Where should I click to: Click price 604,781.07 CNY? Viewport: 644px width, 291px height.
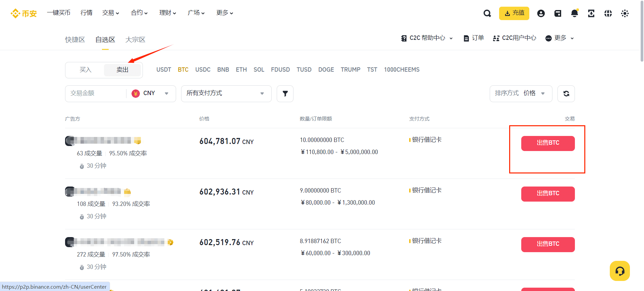(x=226, y=141)
